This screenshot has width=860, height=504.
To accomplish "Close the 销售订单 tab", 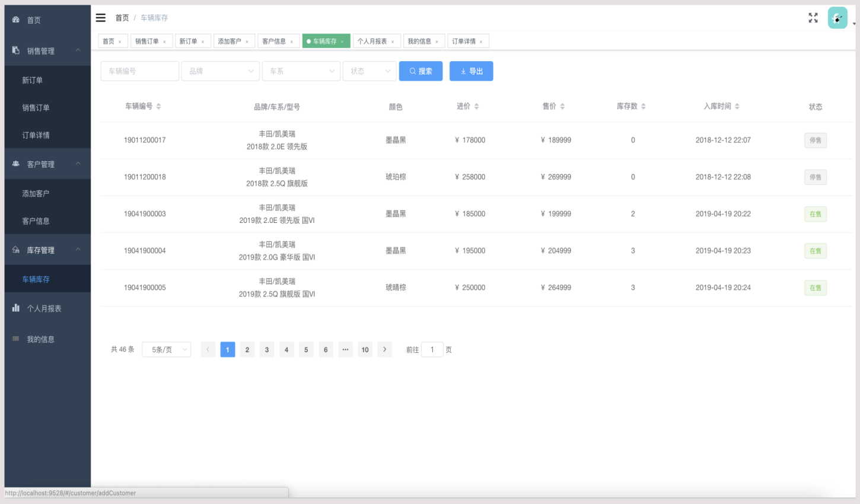I will click(x=164, y=42).
